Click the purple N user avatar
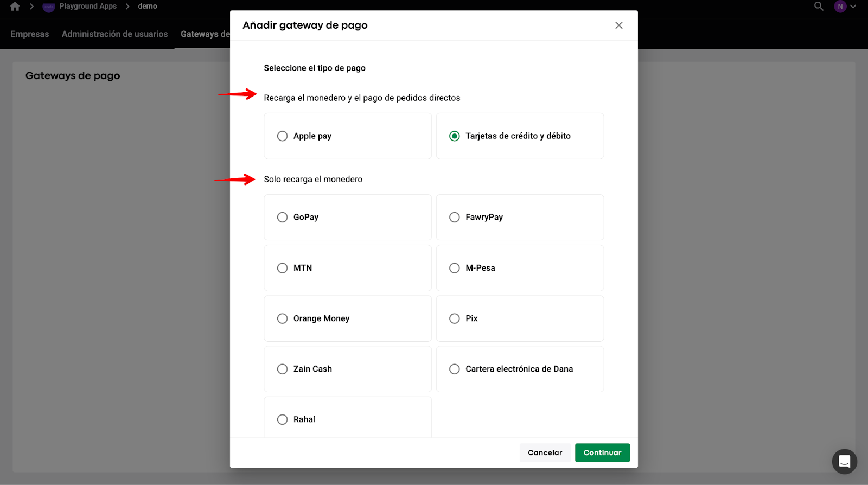 (x=840, y=7)
